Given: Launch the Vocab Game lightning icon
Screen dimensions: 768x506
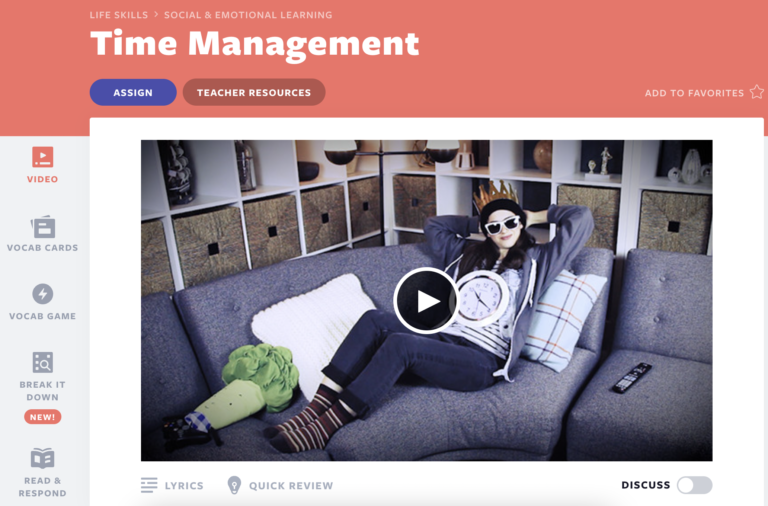Looking at the screenshot, I should (42, 294).
